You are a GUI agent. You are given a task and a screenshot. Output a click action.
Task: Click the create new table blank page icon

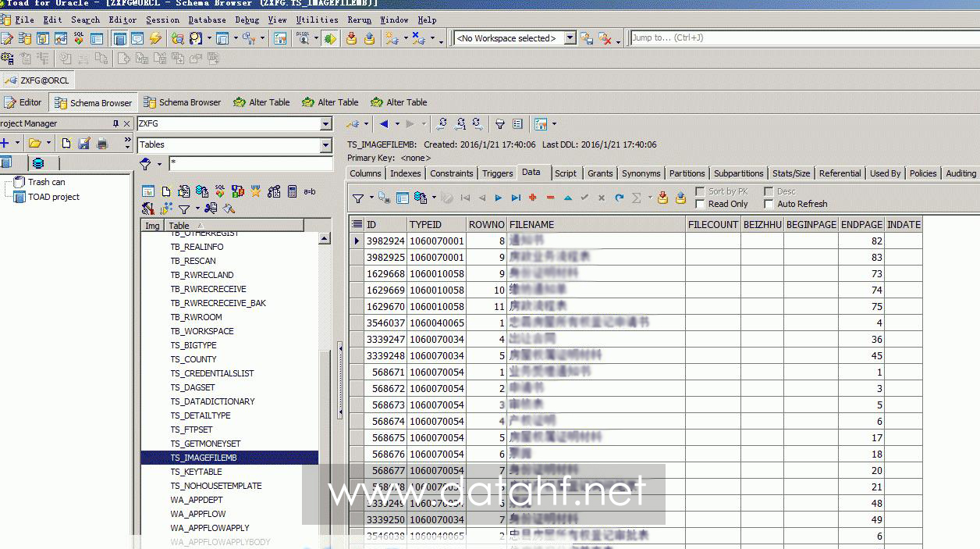166,191
